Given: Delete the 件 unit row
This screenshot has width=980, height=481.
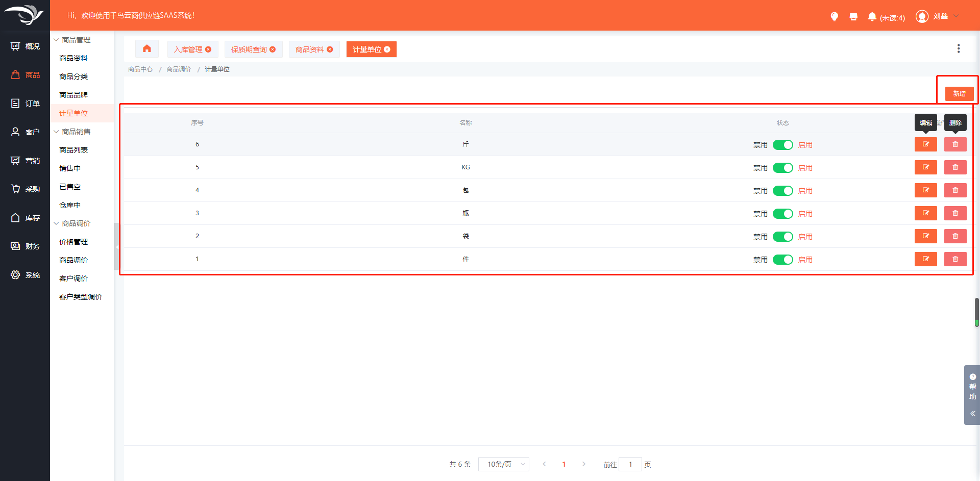Looking at the screenshot, I should click(955, 259).
